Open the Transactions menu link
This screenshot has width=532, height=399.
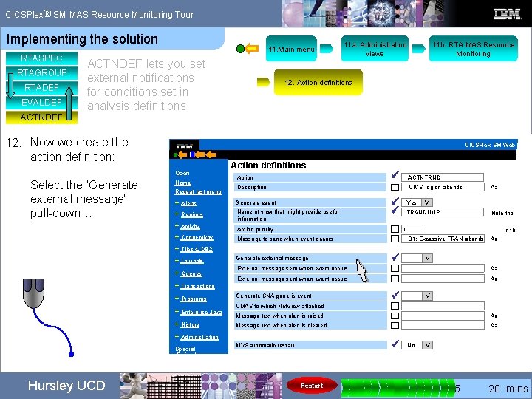(x=198, y=286)
